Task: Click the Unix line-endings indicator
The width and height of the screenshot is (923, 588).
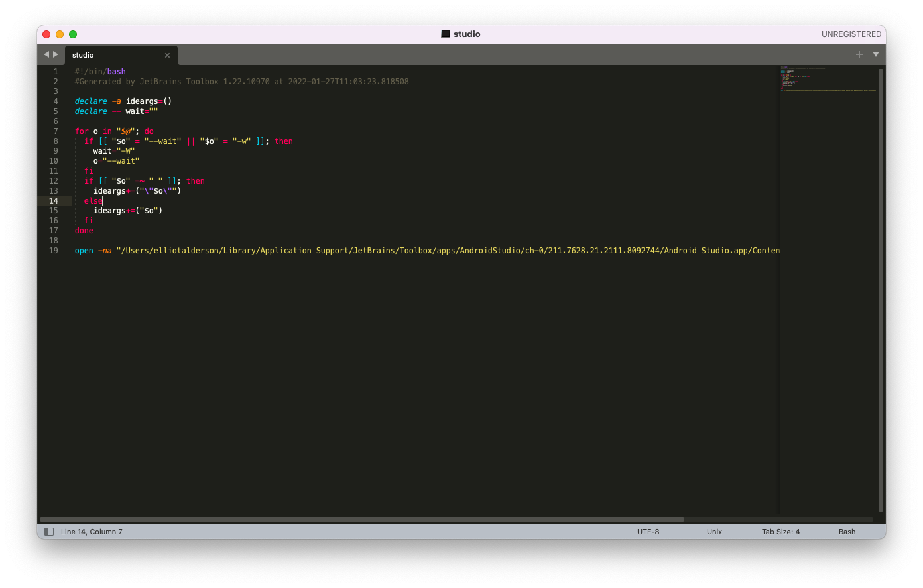Action: point(714,531)
